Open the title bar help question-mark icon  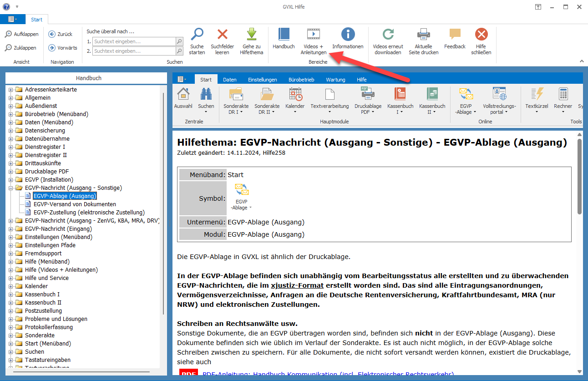pos(6,6)
